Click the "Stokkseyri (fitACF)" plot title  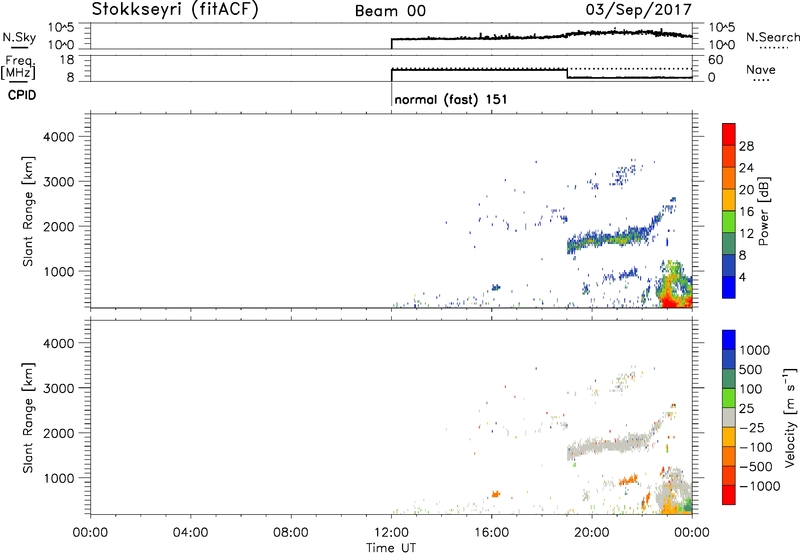pyautogui.click(x=175, y=10)
